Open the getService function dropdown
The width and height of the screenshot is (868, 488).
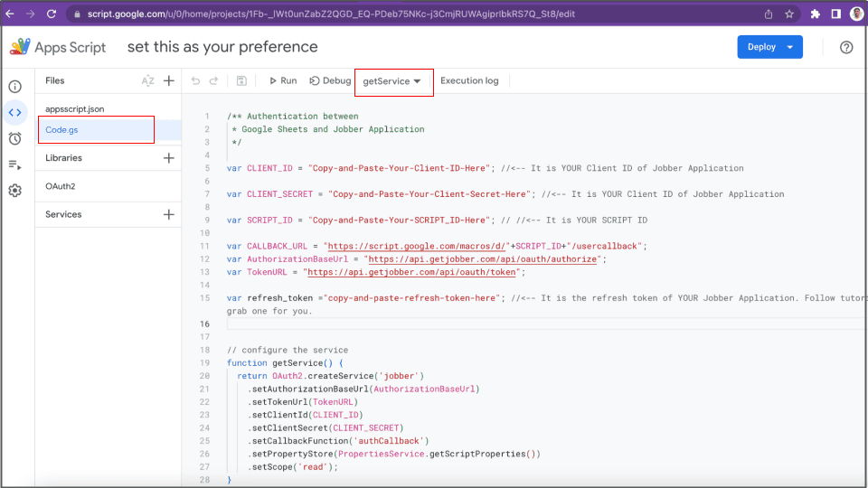coord(393,81)
